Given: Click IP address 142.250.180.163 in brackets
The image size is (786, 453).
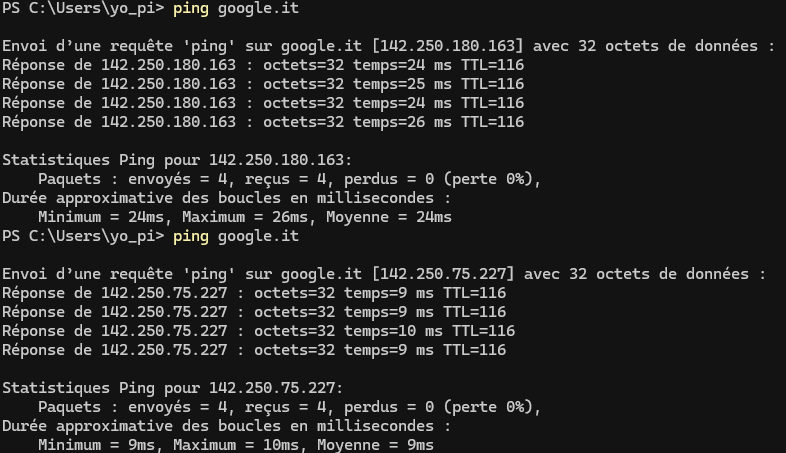Looking at the screenshot, I should 447,46.
